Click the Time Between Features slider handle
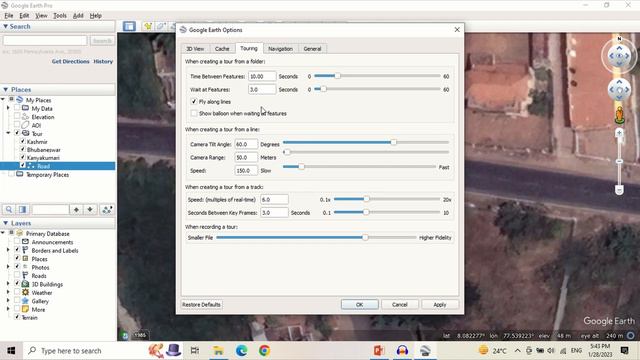This screenshot has width=640, height=360. tap(337, 76)
